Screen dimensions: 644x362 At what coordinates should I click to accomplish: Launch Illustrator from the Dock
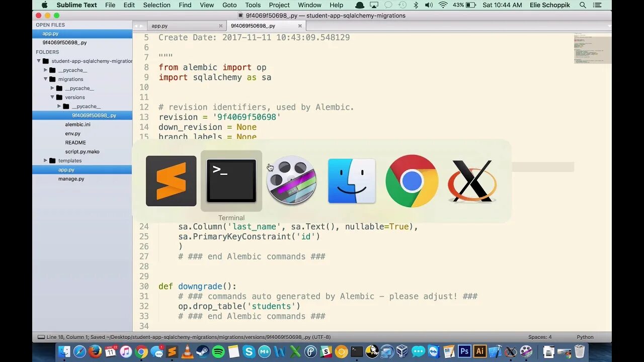[x=480, y=351]
